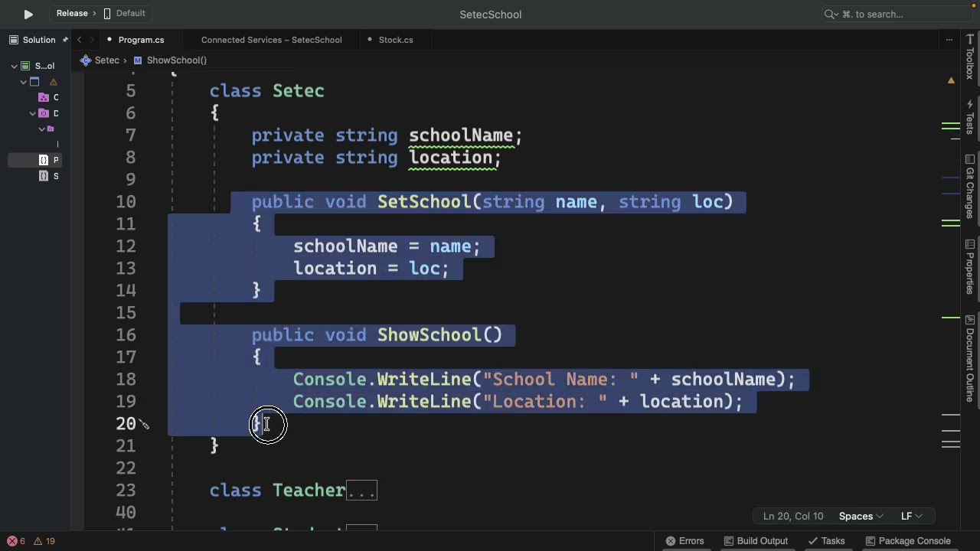Image resolution: width=980 pixels, height=551 pixels.
Task: Click the warning count 19 in status bar
Action: (x=44, y=541)
